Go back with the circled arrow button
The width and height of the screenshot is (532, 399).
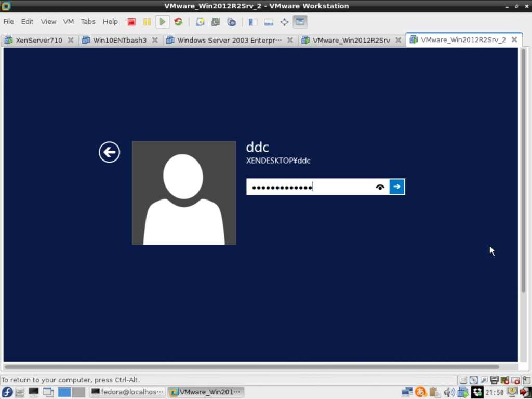pyautogui.click(x=109, y=152)
